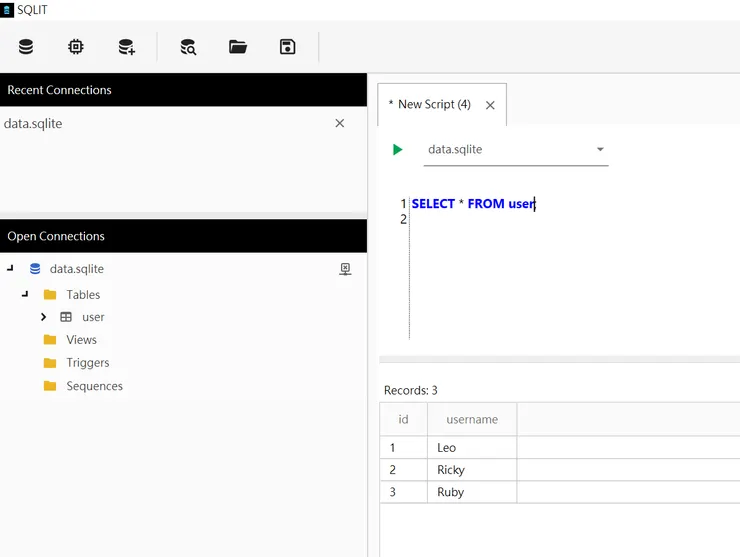Run the script with the green play button

click(x=398, y=150)
